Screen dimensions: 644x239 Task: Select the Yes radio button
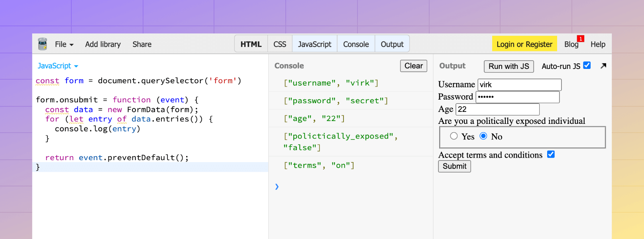pos(454,136)
